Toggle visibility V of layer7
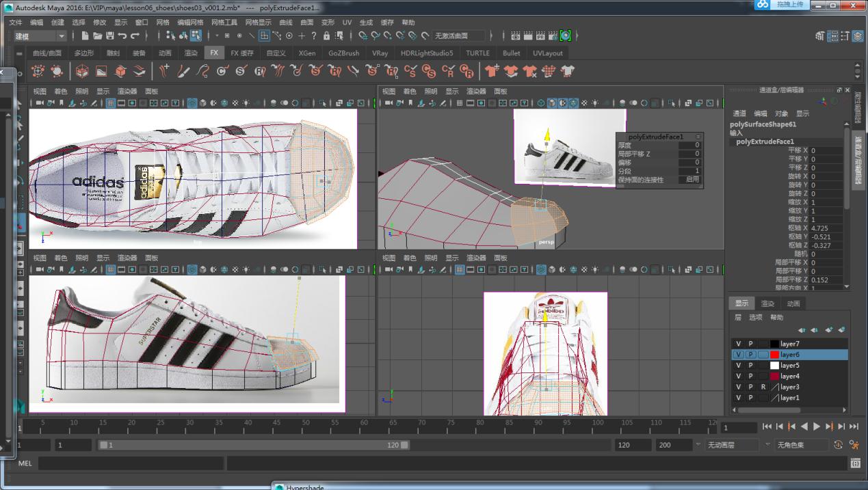The height and width of the screenshot is (490, 868). (739, 344)
